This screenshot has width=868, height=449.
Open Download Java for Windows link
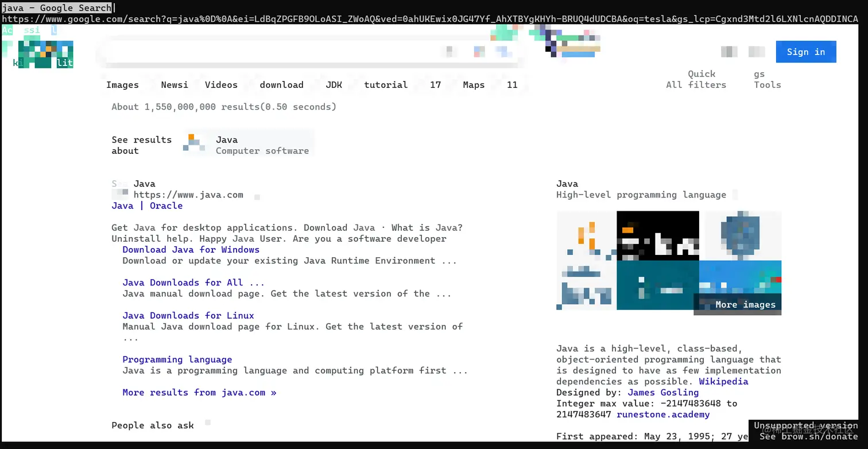191,250
